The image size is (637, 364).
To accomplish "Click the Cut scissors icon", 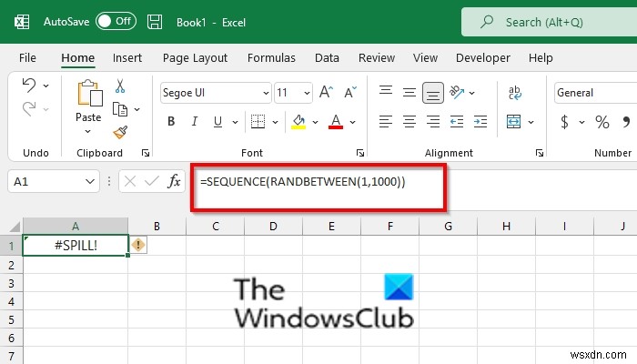I will point(120,86).
